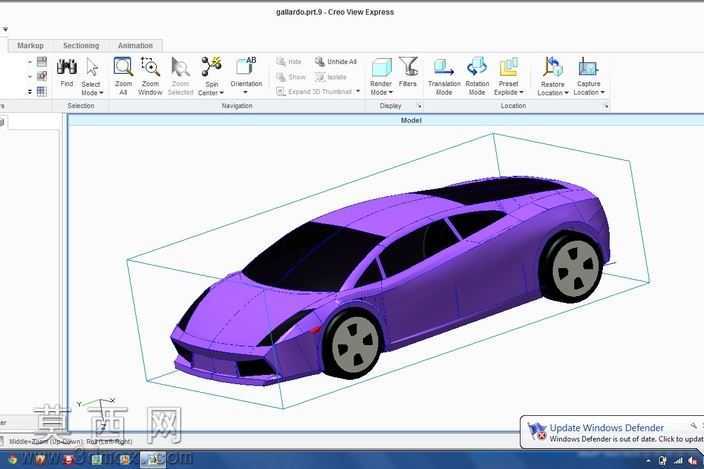The width and height of the screenshot is (704, 469).
Task: Click the Expand 3D Thumbnail icon
Action: (x=281, y=92)
